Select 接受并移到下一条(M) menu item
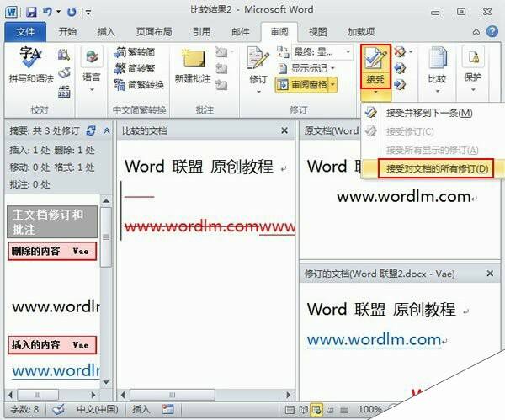The height and width of the screenshot is (420, 505). coord(433,113)
